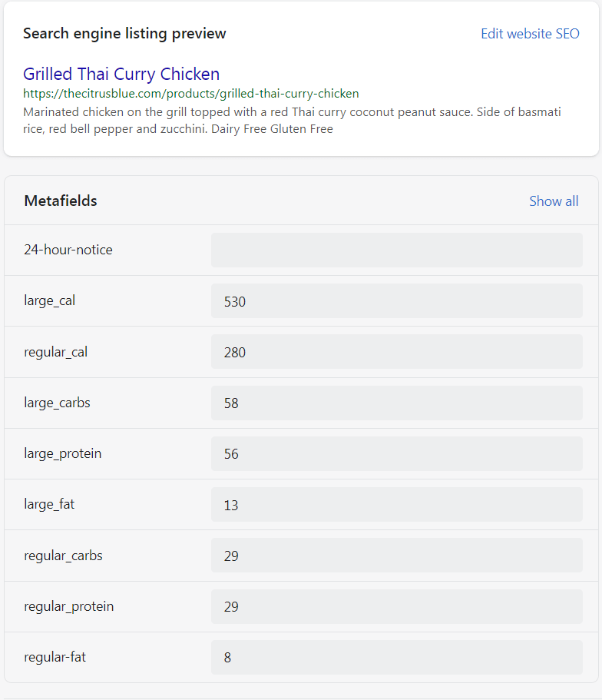Image resolution: width=602 pixels, height=700 pixels.
Task: Click the product URL under the page title
Action: pos(190,93)
